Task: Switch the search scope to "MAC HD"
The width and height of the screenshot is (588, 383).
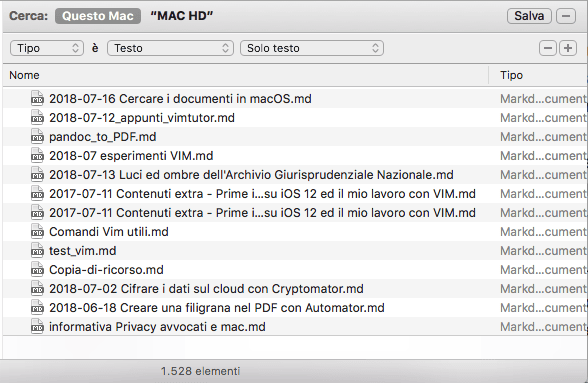Action: pos(182,16)
